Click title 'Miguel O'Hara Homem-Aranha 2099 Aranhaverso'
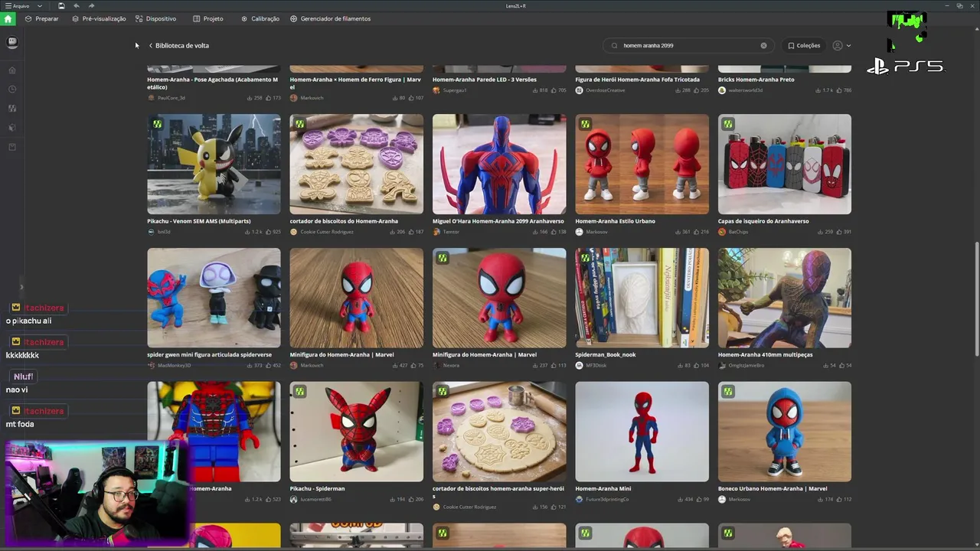 click(498, 221)
